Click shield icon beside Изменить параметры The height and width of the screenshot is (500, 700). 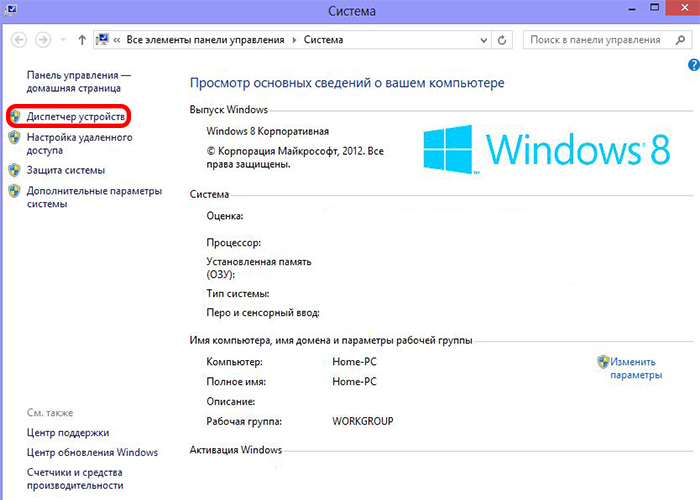point(603,362)
